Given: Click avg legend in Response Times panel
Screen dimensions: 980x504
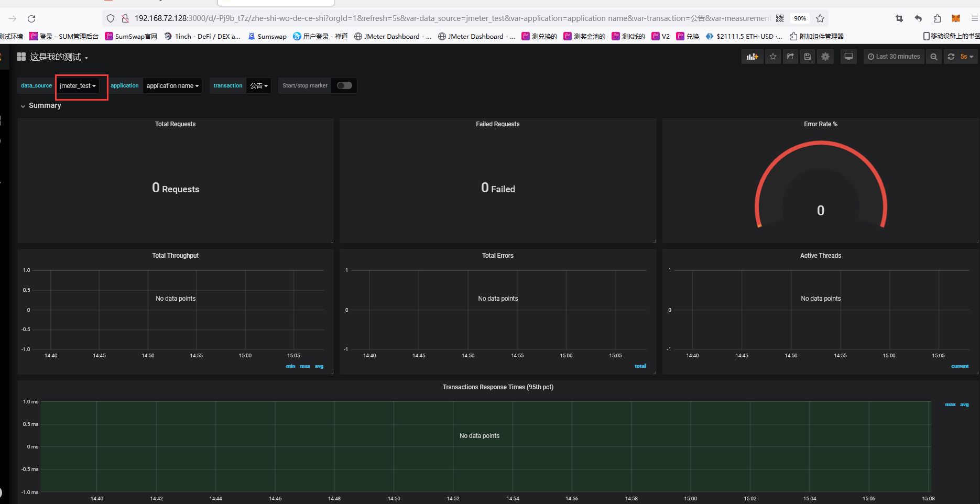Looking at the screenshot, I should [x=964, y=404].
